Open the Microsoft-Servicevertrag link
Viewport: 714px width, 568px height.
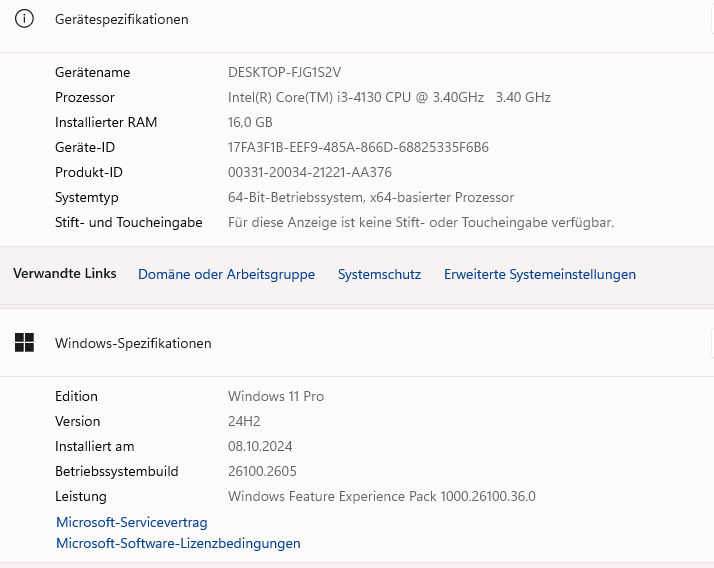click(131, 522)
